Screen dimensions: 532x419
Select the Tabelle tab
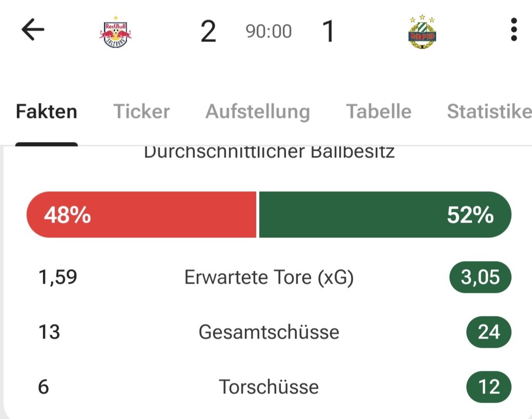pos(378,111)
